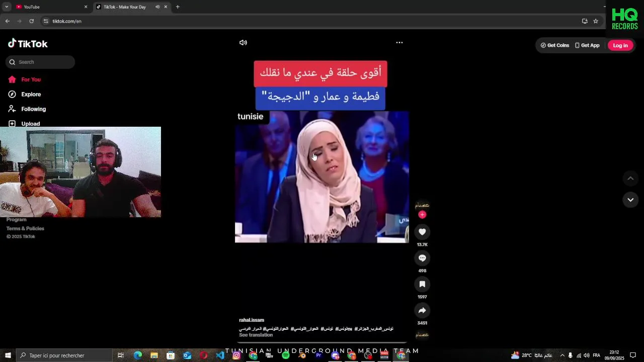Open the Program link in the sidebar
The width and height of the screenshot is (644, 362).
tap(16, 220)
